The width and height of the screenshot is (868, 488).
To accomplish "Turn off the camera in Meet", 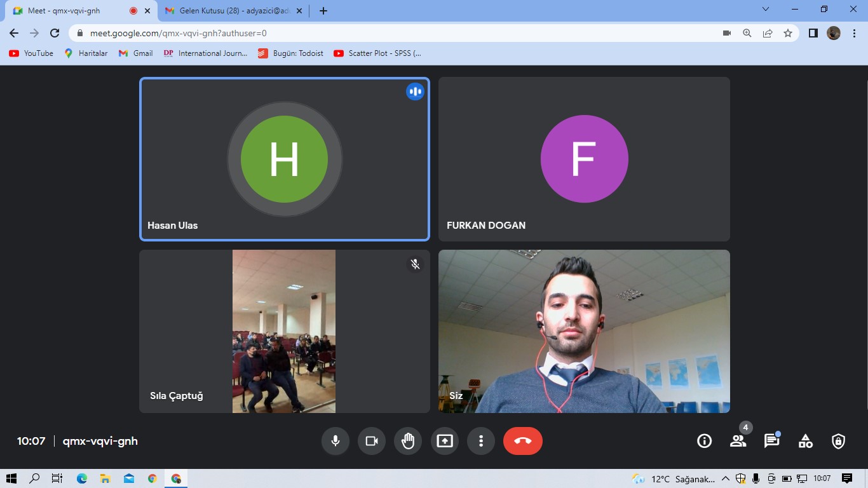I will [x=372, y=441].
